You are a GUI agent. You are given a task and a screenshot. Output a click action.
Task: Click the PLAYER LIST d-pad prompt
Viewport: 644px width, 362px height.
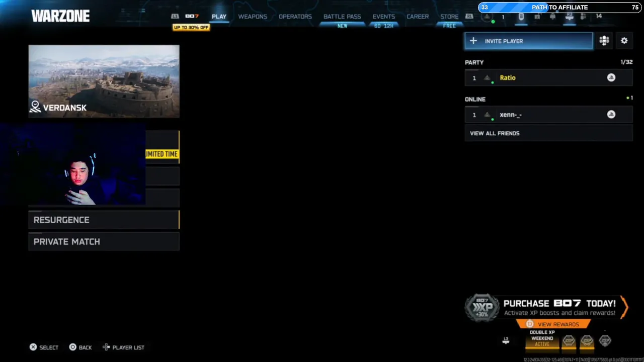point(123,347)
